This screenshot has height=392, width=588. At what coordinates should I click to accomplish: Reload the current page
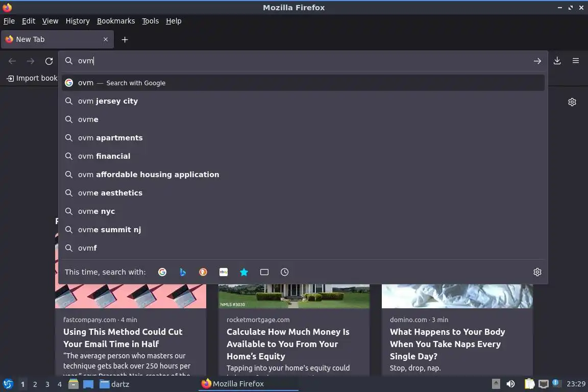(49, 61)
